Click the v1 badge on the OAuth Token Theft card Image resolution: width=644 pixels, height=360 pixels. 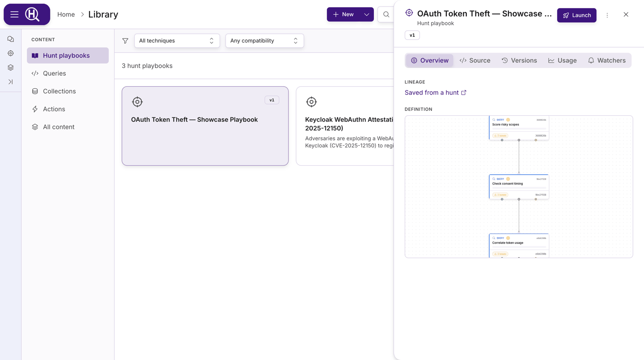272,100
